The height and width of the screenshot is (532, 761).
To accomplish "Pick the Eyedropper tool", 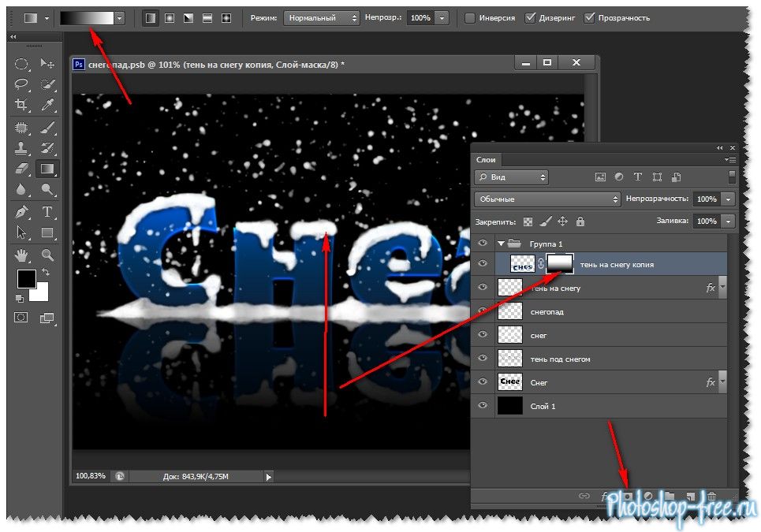I will pyautogui.click(x=47, y=104).
